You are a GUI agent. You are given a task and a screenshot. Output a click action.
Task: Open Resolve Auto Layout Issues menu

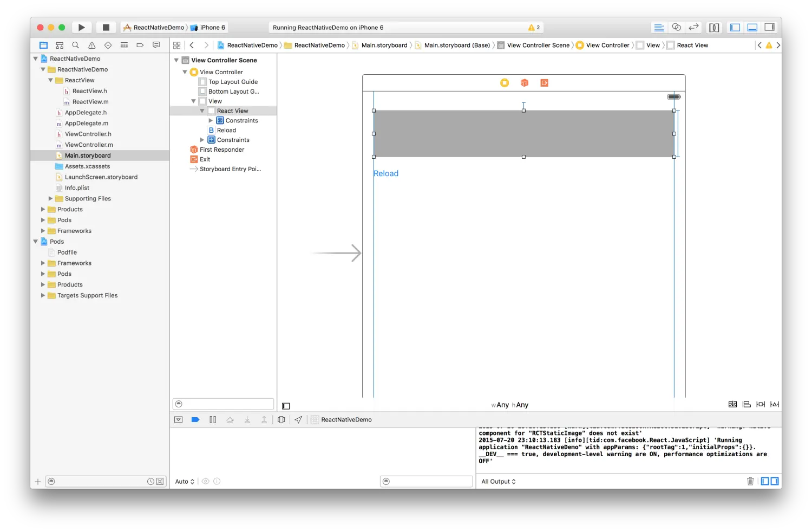tap(775, 405)
